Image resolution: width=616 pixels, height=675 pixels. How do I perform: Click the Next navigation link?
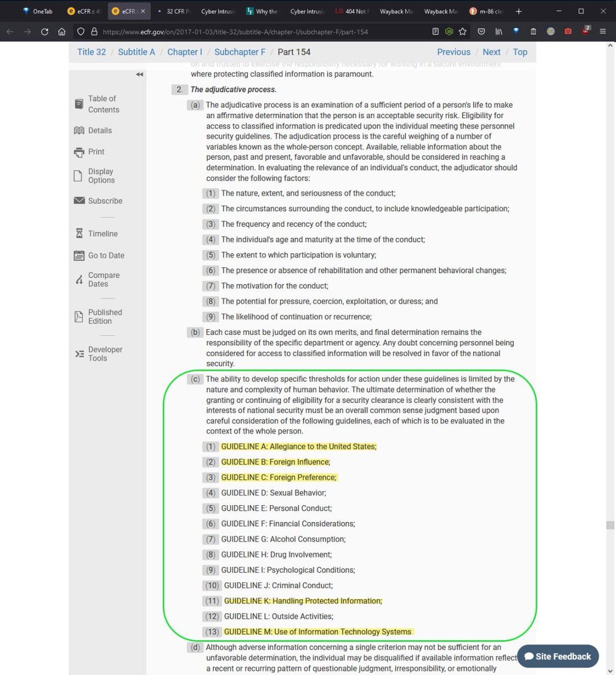click(x=491, y=52)
